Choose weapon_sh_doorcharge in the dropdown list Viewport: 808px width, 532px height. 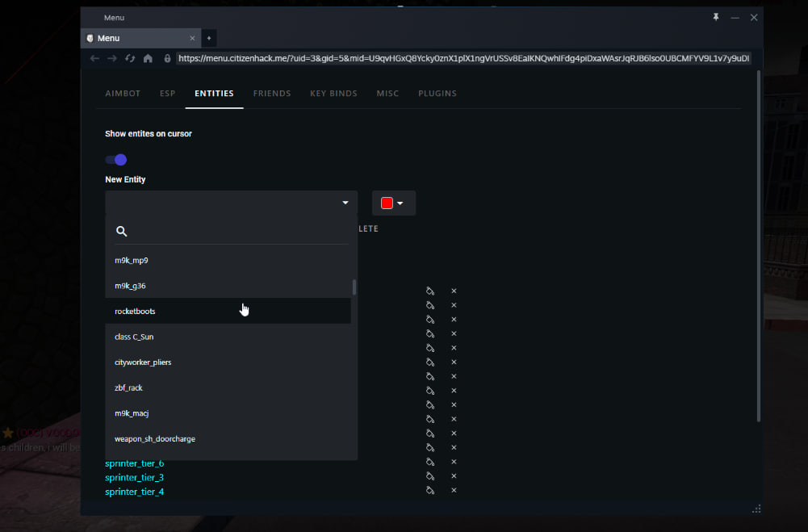pos(155,439)
